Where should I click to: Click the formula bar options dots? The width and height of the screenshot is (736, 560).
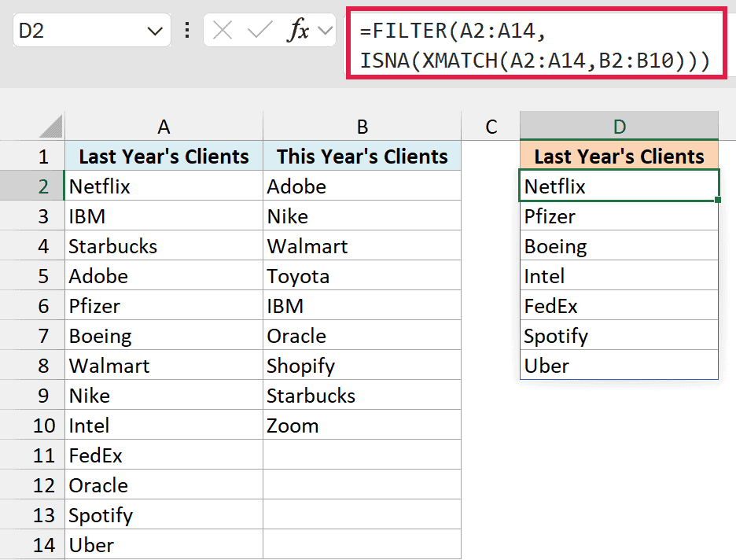[x=187, y=31]
